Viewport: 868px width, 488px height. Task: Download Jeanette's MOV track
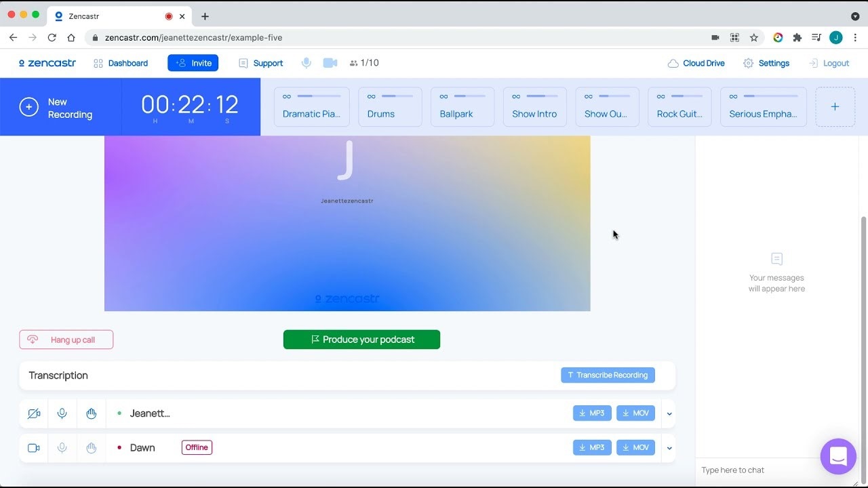click(x=635, y=413)
